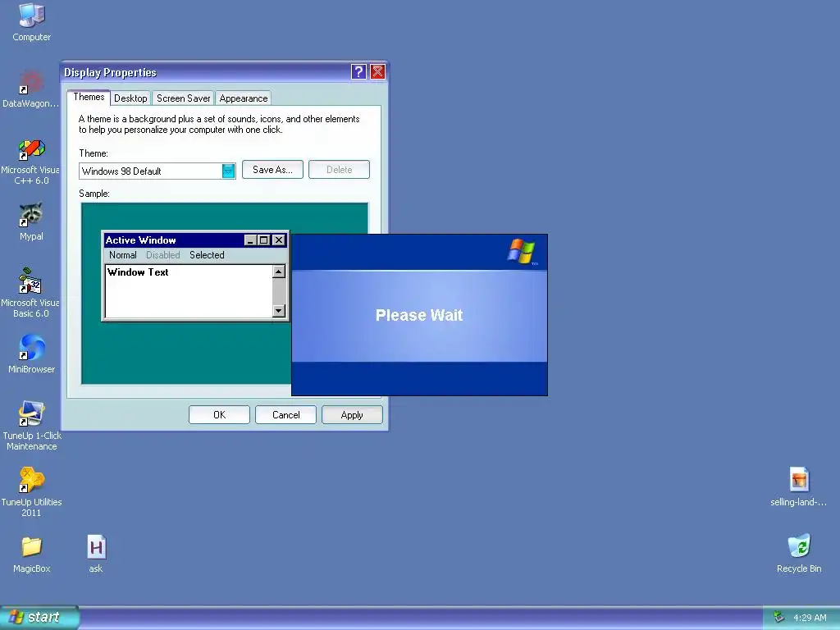Click the Disabled sample menu item
The image size is (840, 630).
coord(163,255)
